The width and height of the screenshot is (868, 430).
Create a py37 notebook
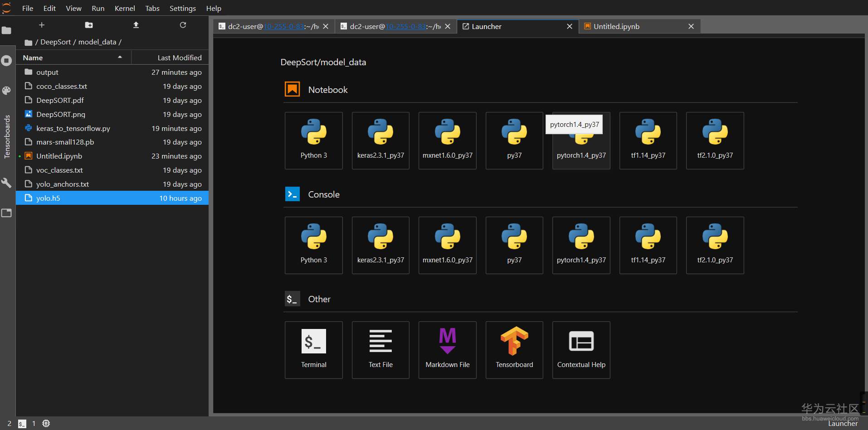pyautogui.click(x=514, y=140)
